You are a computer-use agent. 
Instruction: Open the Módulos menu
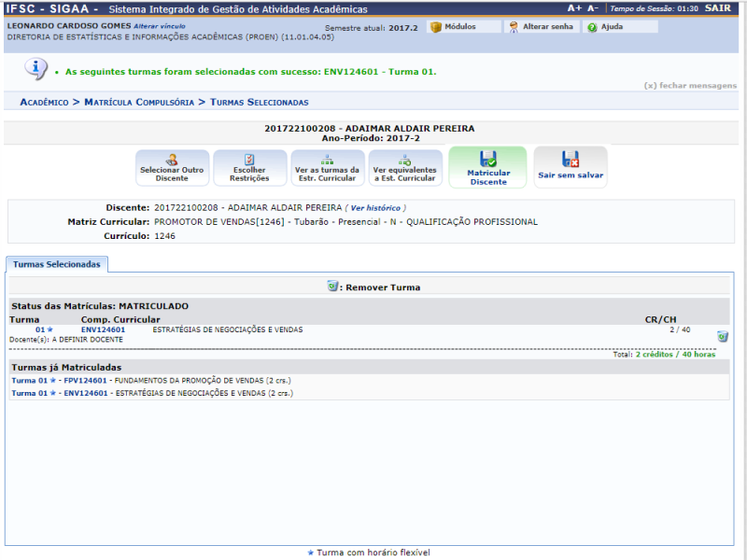pyautogui.click(x=453, y=27)
